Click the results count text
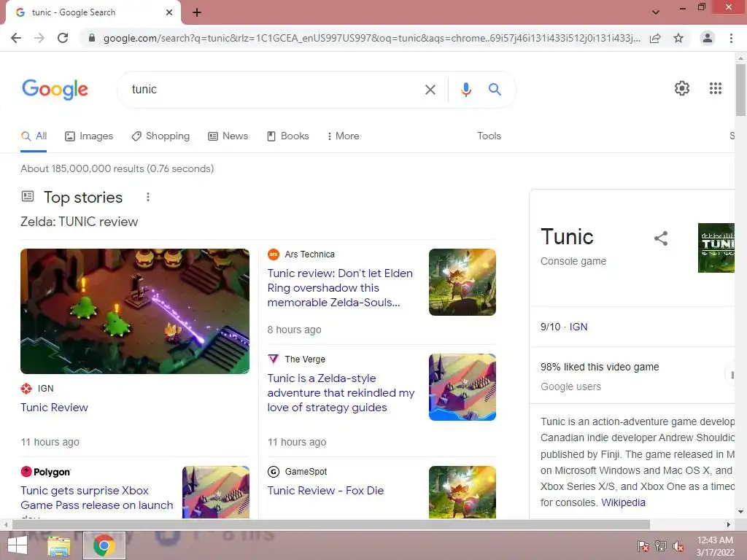The height and width of the screenshot is (560, 747). pos(117,168)
